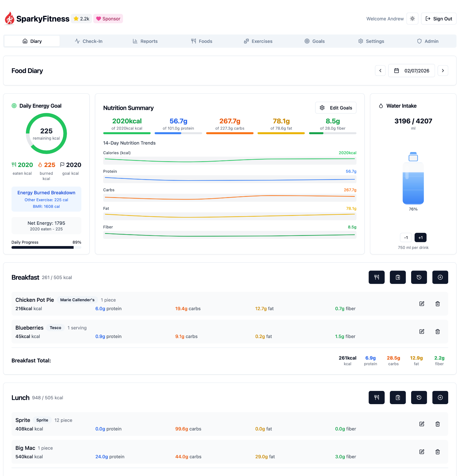The height and width of the screenshot is (476, 460).
Task: Switch to the Check-In tab
Action: tap(89, 41)
